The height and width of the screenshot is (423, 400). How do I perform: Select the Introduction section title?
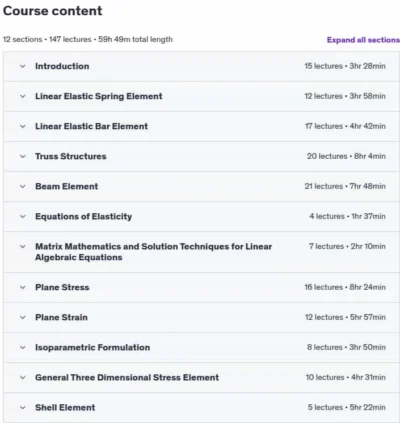pyautogui.click(x=62, y=66)
